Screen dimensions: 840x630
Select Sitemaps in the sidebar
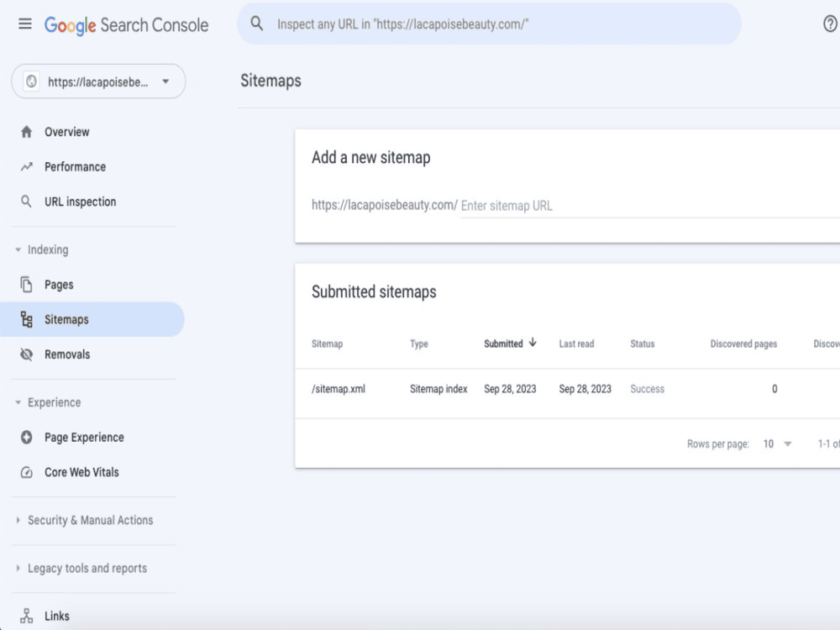tap(92, 319)
